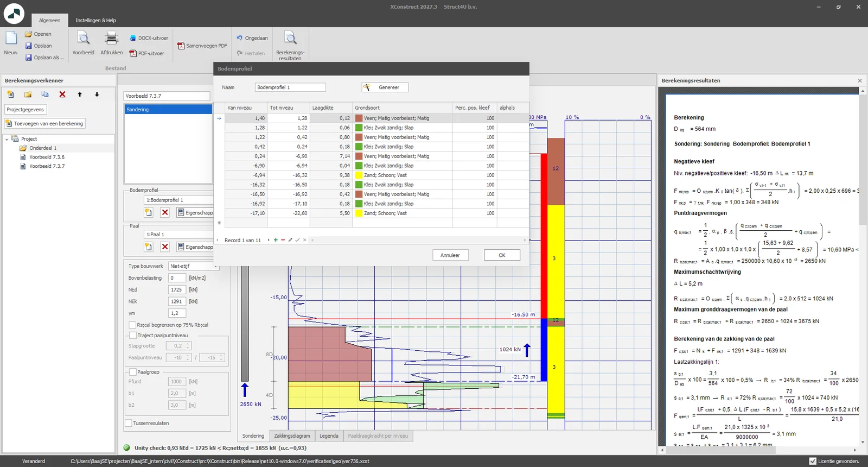This screenshot has width=868, height=467.
Task: Open the 1:Bodemprofiel 1 combo box
Action: click(178, 200)
